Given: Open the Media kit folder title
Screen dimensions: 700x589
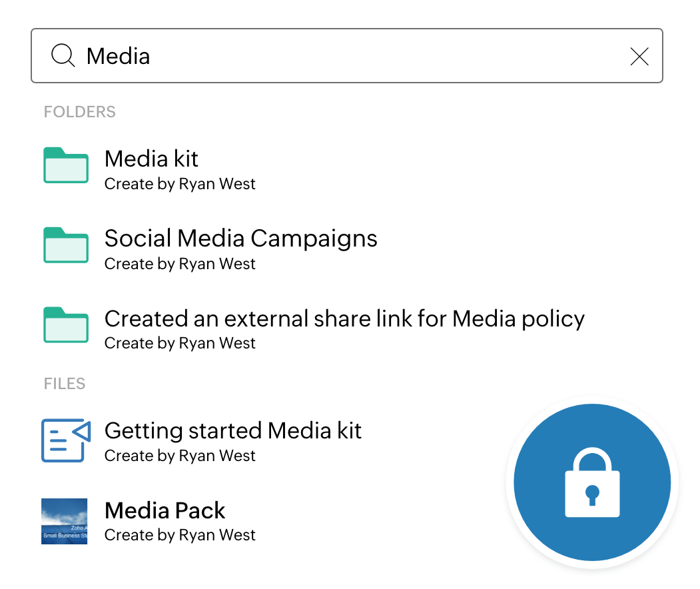Looking at the screenshot, I should (151, 159).
